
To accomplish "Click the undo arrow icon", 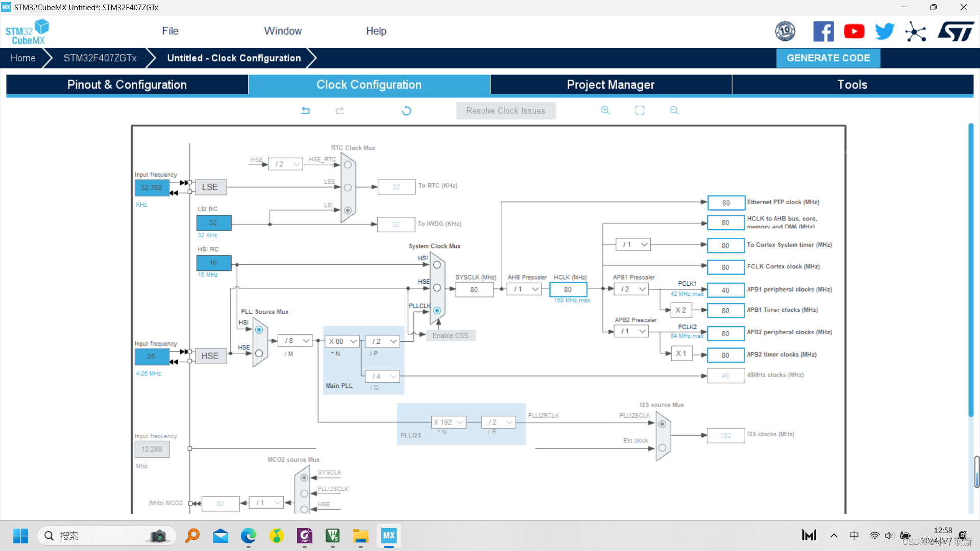I will tap(305, 111).
